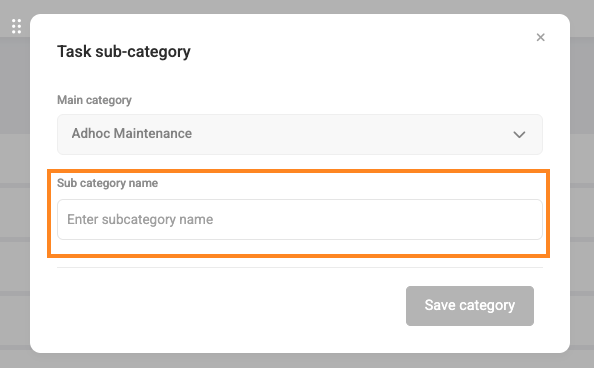Click the Save category button

[x=470, y=306]
